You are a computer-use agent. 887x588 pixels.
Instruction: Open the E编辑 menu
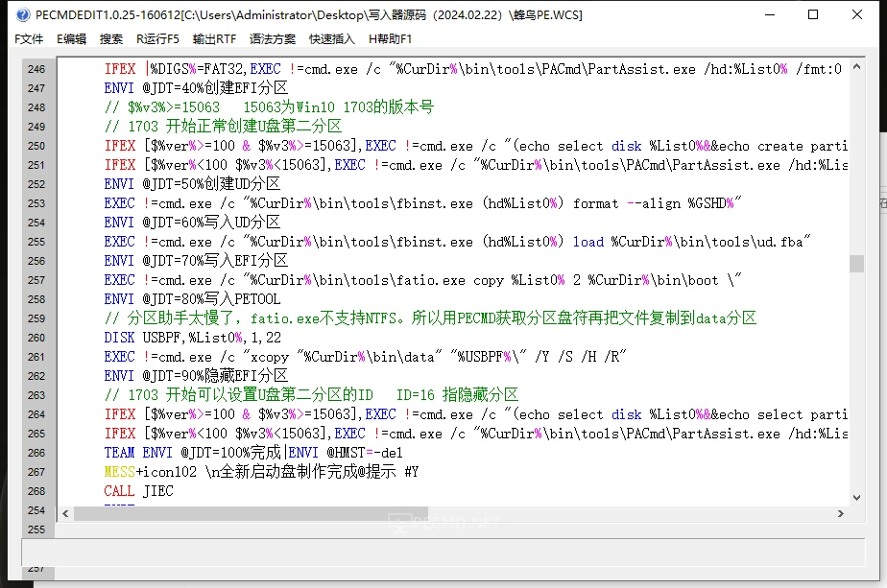71,38
